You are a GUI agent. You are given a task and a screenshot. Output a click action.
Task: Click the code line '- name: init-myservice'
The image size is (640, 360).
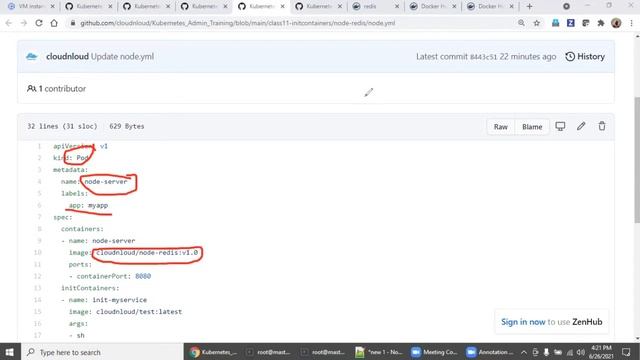[104, 300]
